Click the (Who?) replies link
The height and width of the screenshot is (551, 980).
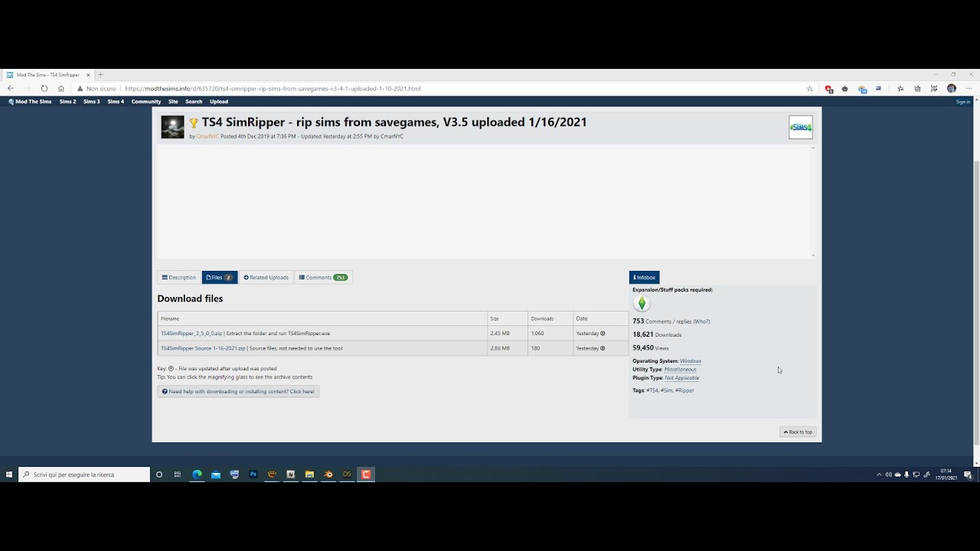pyautogui.click(x=701, y=321)
